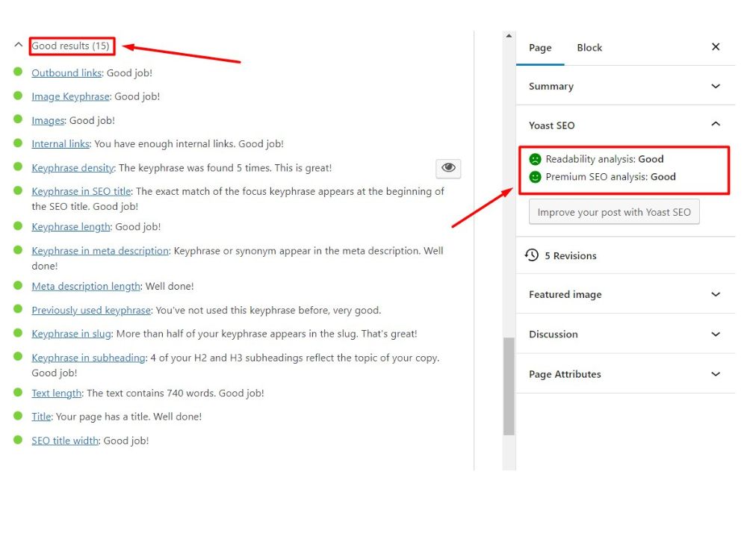Screen dimensions: 747x560
Task: Click 'Readability analysis: Good' text
Action: point(604,159)
